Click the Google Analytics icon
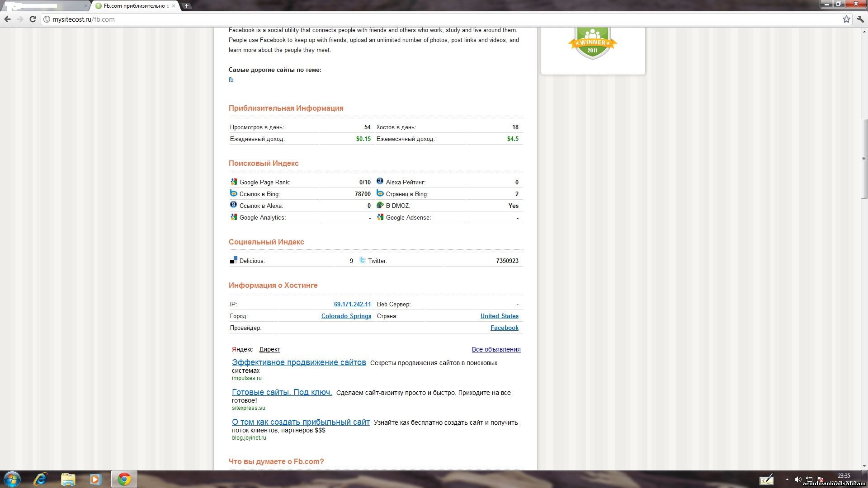 234,217
